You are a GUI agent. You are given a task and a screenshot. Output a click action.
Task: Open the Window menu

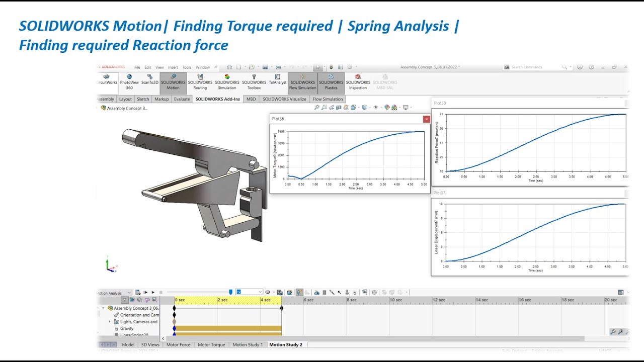pyautogui.click(x=203, y=67)
